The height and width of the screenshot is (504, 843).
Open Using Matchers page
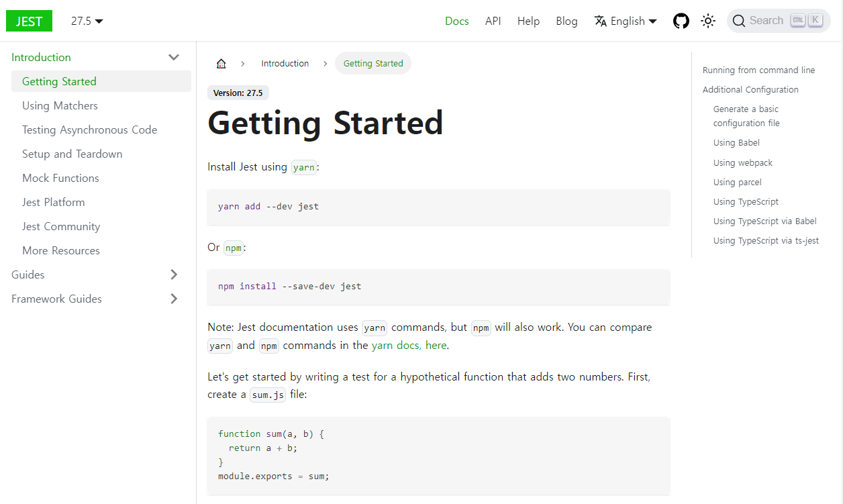pos(60,105)
